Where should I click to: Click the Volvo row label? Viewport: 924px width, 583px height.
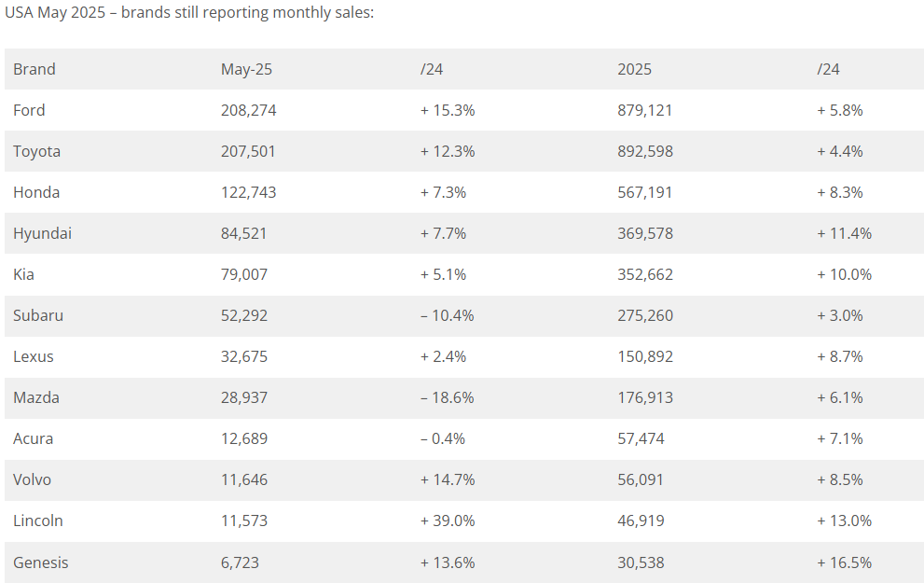click(x=32, y=479)
